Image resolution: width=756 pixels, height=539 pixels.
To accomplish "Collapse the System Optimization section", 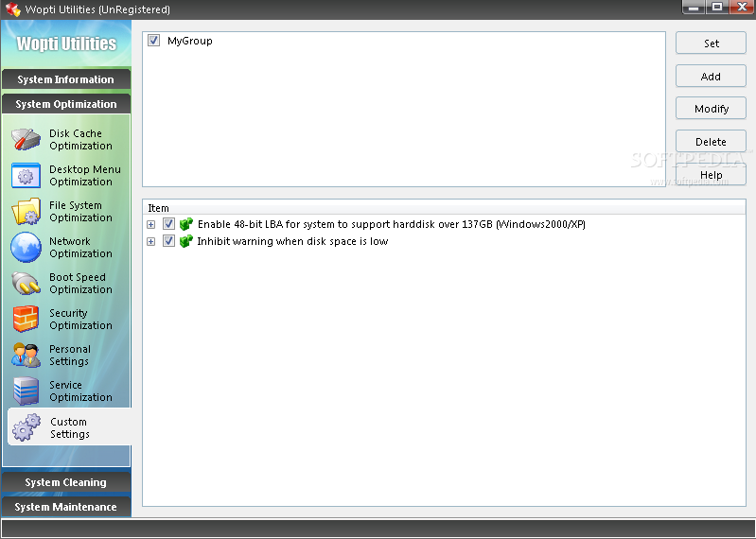I will click(66, 104).
